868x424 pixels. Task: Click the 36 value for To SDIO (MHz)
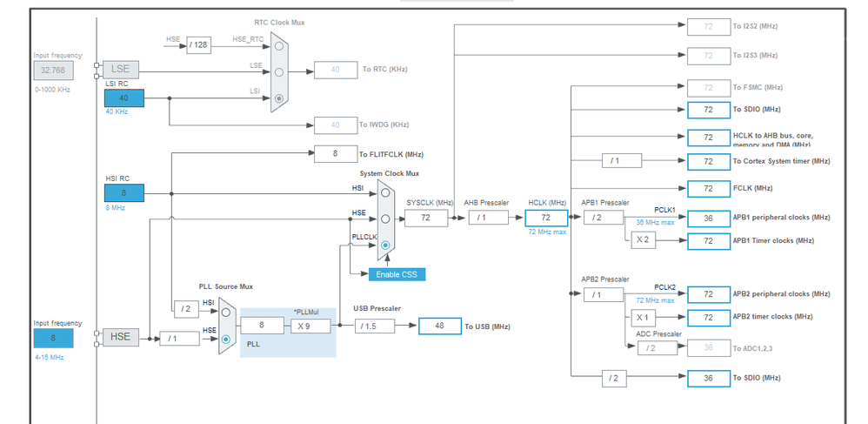point(709,378)
